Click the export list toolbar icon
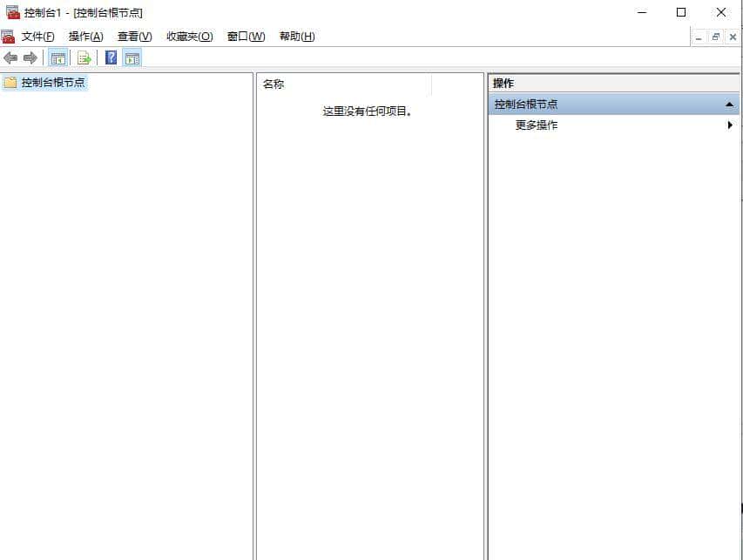743x560 pixels. (84, 57)
